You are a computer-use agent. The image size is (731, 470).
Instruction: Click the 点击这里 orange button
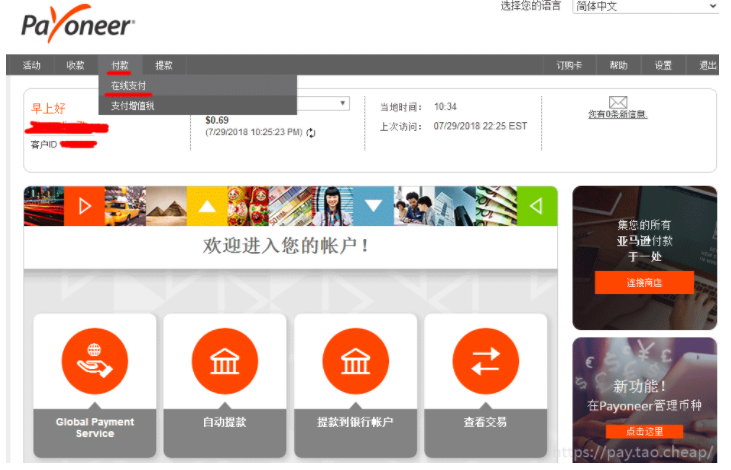click(x=644, y=431)
